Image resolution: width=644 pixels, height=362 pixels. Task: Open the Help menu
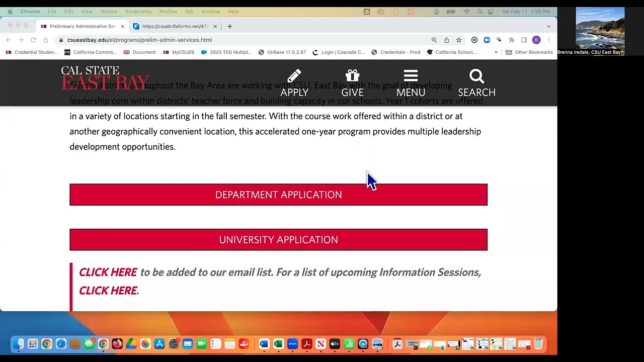click(x=233, y=12)
